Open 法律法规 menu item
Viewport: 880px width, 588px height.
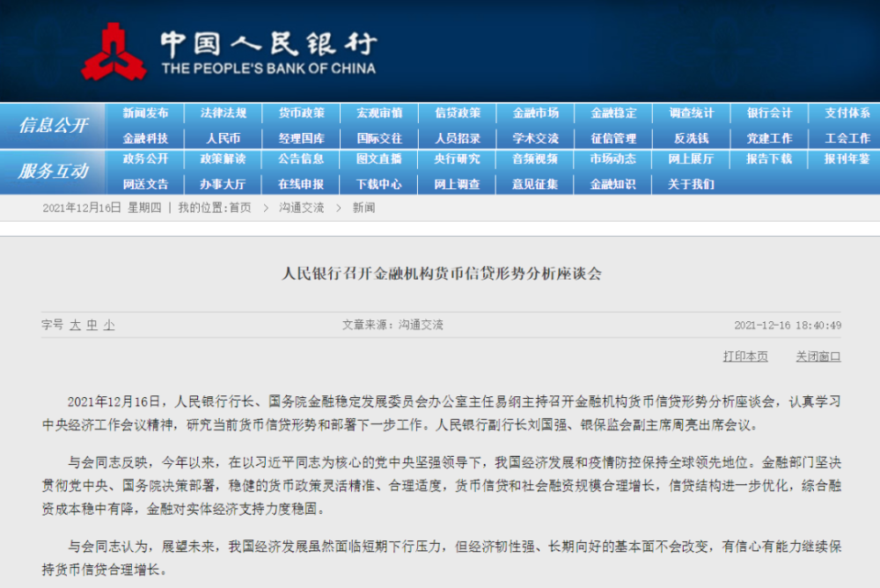224,113
